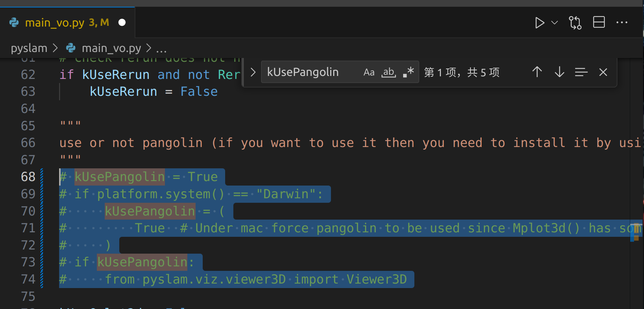This screenshot has height=309, width=644.
Task: Close the find widget
Action: pyautogui.click(x=603, y=72)
